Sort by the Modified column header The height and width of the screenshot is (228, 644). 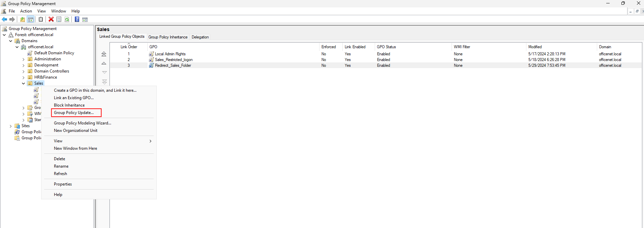click(x=561, y=47)
